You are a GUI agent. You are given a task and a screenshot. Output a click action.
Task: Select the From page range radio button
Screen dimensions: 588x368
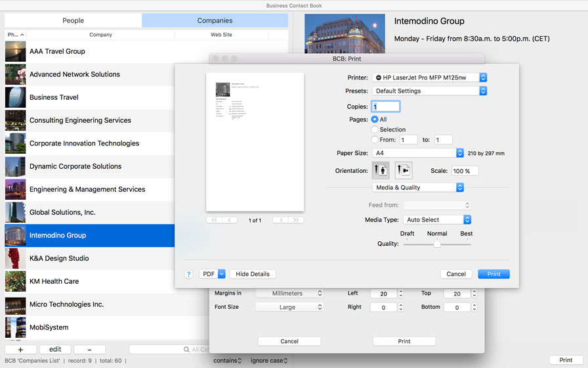coord(375,139)
